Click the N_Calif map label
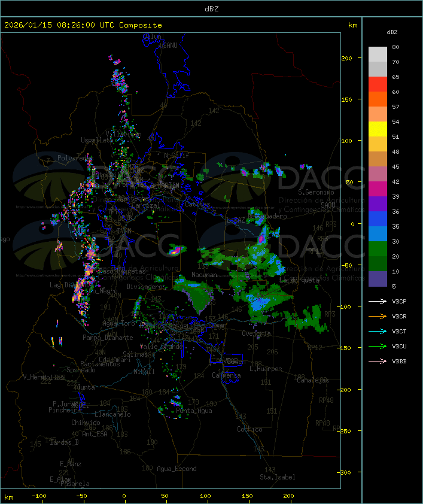This screenshot has width=423, height=504. point(176,156)
